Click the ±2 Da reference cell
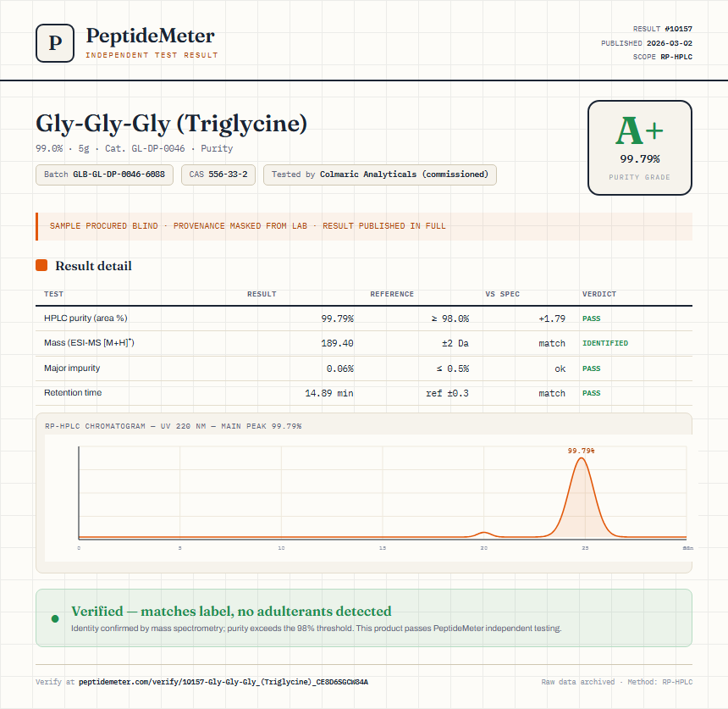Image resolution: width=728 pixels, height=709 pixels. (455, 343)
